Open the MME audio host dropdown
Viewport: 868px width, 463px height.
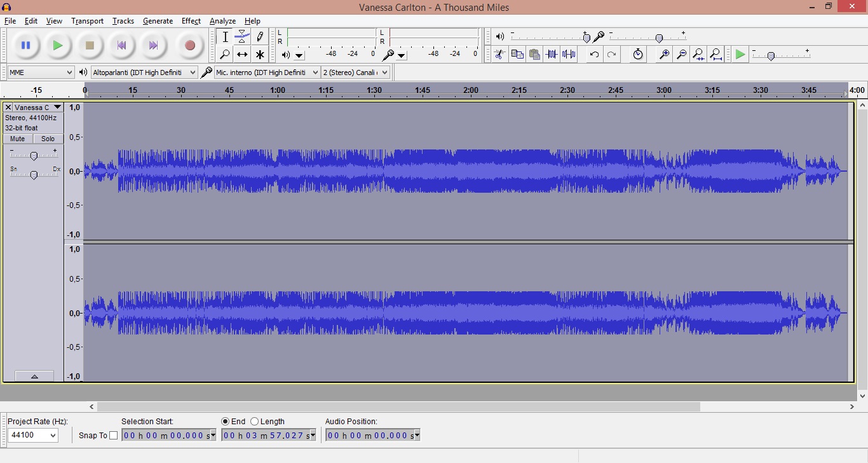coord(41,73)
